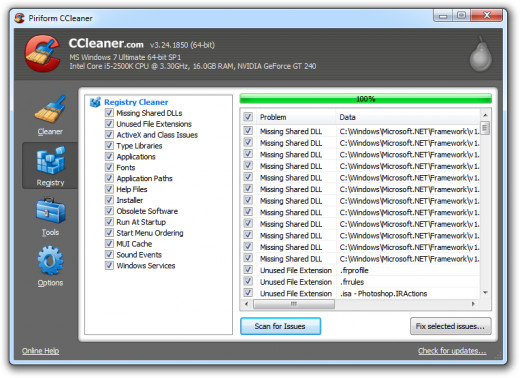
Task: Select the Registry blocks icon in sidebar
Action: tap(50, 160)
